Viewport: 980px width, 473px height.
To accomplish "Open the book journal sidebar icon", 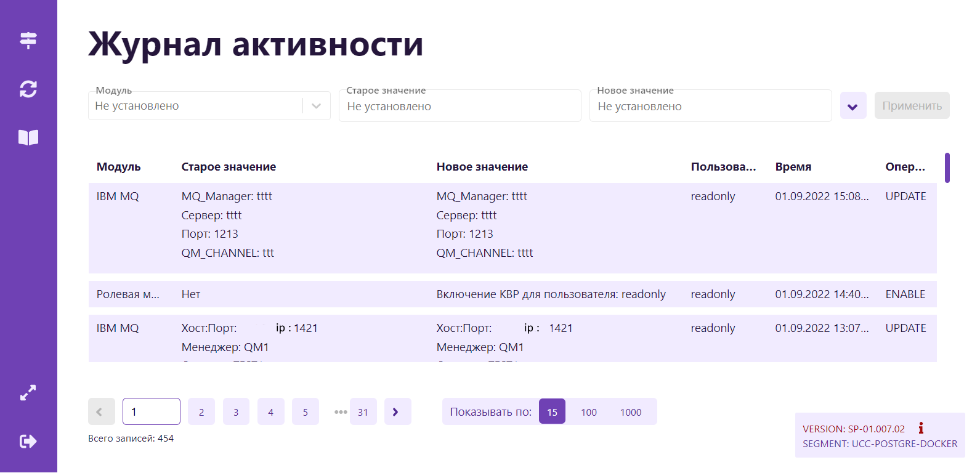I will pyautogui.click(x=28, y=137).
